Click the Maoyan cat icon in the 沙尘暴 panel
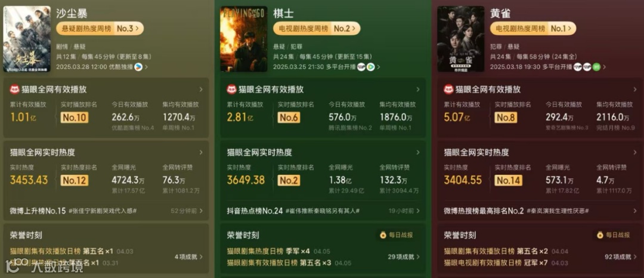Screen dimensions: 644x278 tap(15, 89)
